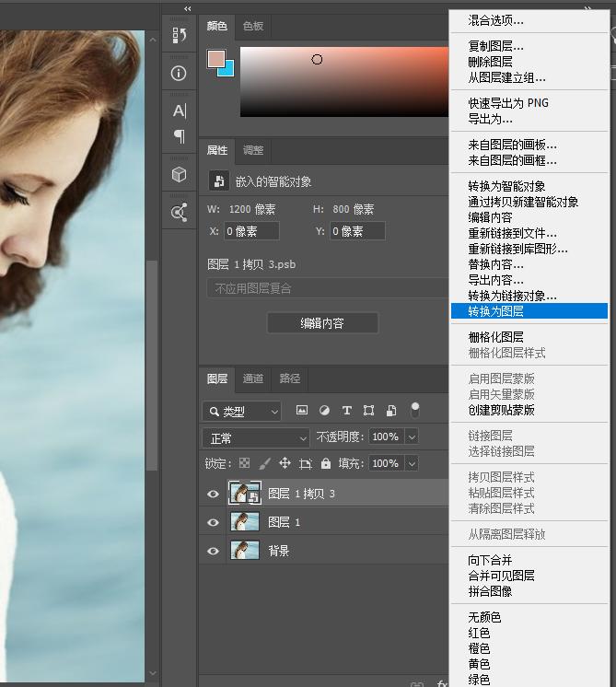Switch to the 通道 tab
The width and height of the screenshot is (616, 687).
253,378
